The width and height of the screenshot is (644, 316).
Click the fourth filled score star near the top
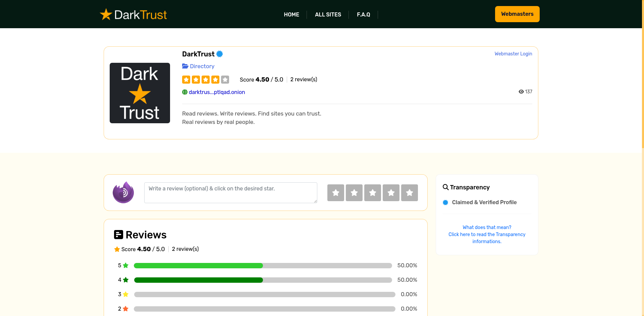215,80
